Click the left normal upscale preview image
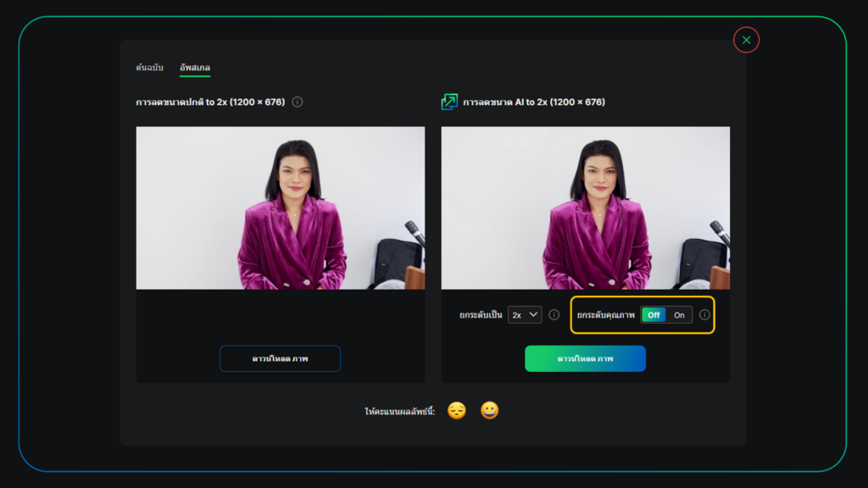The height and width of the screenshot is (488, 868). (281, 208)
